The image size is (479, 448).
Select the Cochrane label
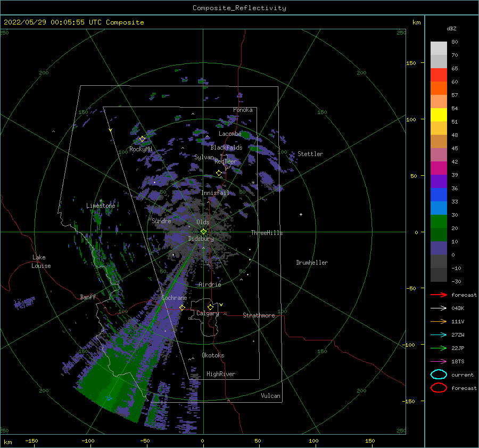[174, 298]
